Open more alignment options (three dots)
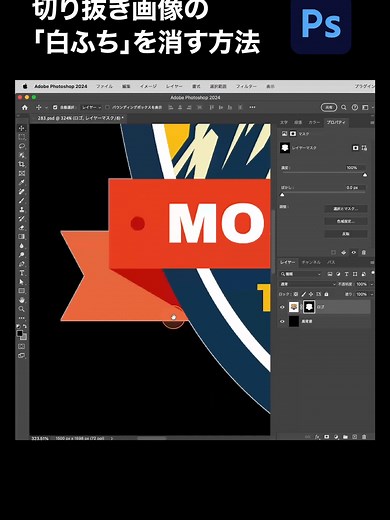Image resolution: width=390 pixels, height=520 pixels. click(x=252, y=107)
